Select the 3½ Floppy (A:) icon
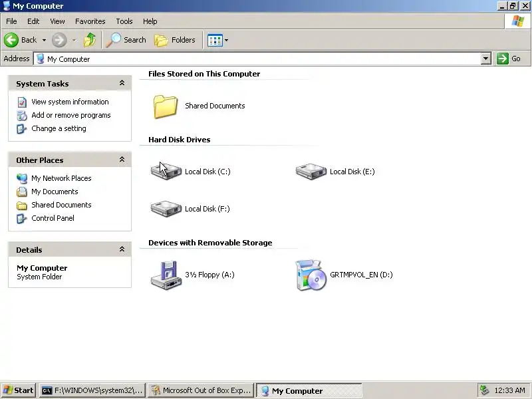The width and height of the screenshot is (532, 399). coord(166,275)
